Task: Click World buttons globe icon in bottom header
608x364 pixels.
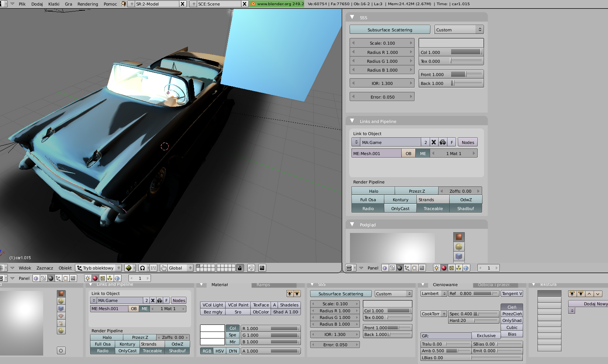Action: click(x=117, y=278)
